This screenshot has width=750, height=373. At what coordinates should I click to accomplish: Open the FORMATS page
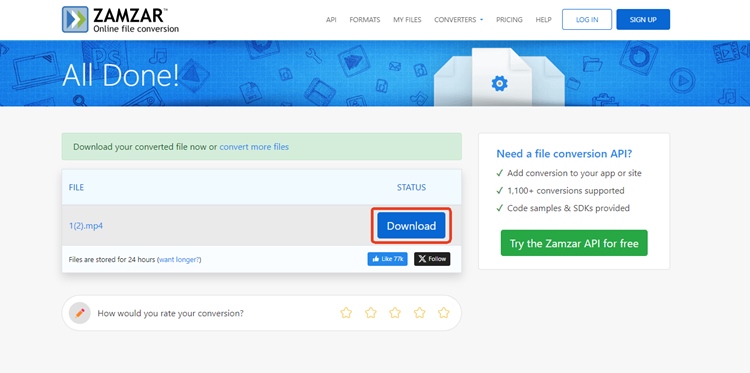364,20
